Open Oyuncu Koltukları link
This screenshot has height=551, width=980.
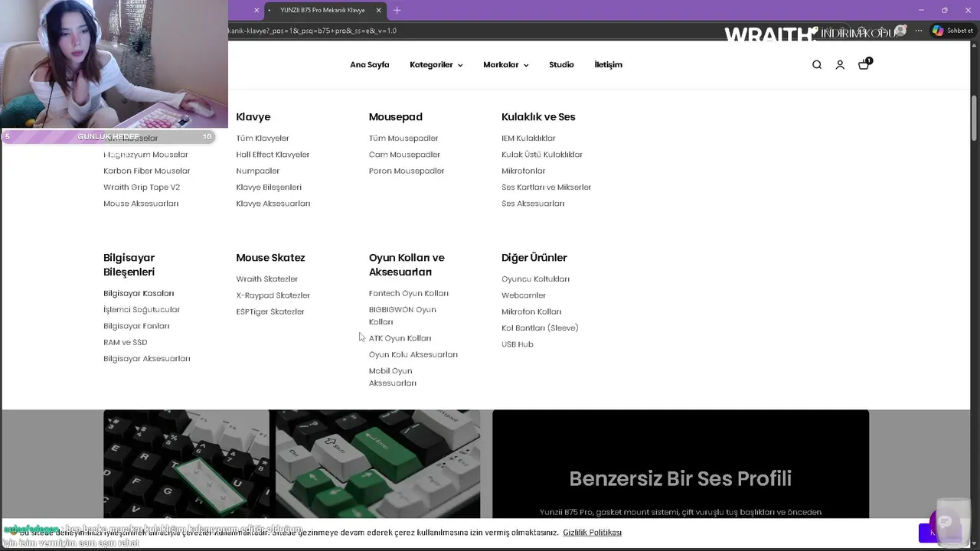[536, 279]
